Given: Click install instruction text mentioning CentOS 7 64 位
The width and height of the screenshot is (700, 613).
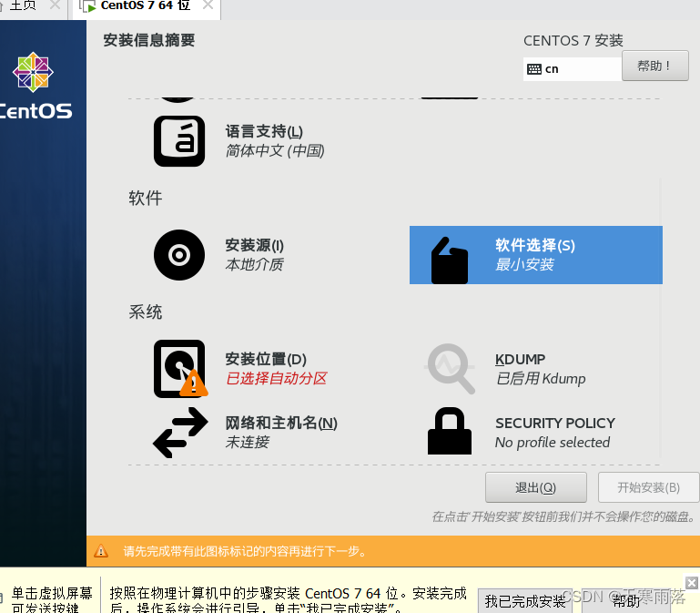Looking at the screenshot, I should tap(288, 599).
